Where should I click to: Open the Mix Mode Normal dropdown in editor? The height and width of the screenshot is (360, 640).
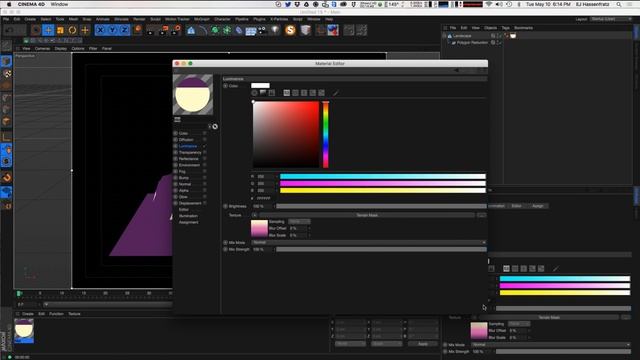pyautogui.click(x=369, y=242)
